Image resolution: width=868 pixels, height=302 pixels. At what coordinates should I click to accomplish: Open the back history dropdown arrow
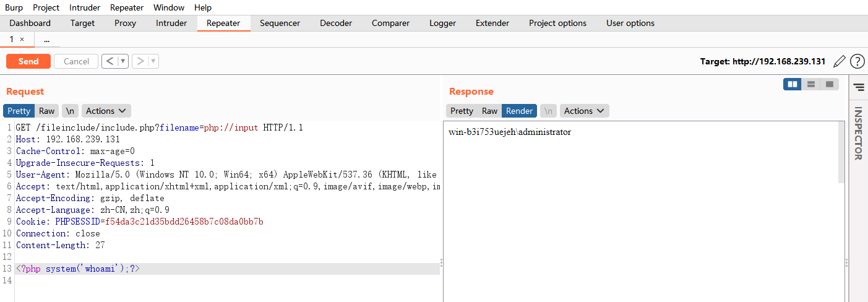pos(123,61)
